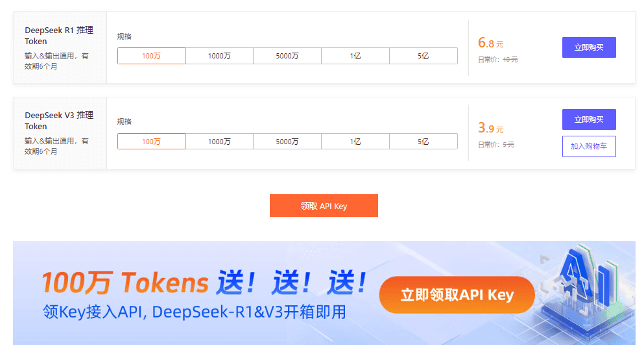Screen dimensions: 644x352
Task: Click the DeepSeek R1 推理 Token title
Action: coord(59,35)
